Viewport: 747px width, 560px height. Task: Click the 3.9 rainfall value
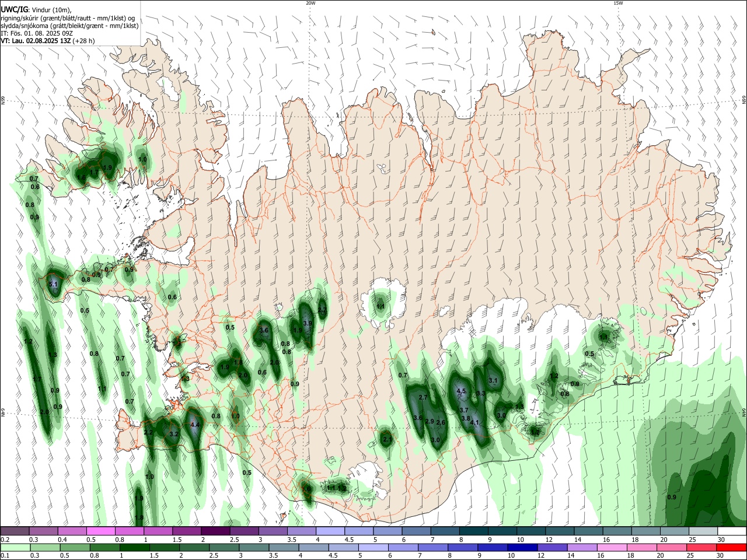(308, 323)
